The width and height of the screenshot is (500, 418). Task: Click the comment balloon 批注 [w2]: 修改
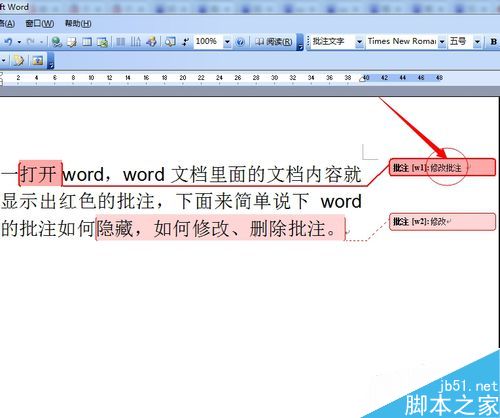coord(443,221)
